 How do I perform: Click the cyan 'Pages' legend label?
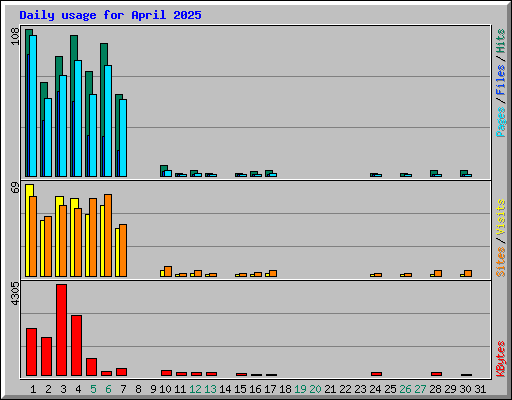point(500,122)
